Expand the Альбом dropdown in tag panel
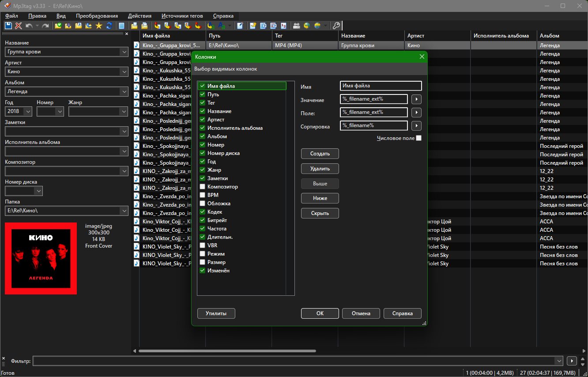The height and width of the screenshot is (377, 588). tap(124, 91)
